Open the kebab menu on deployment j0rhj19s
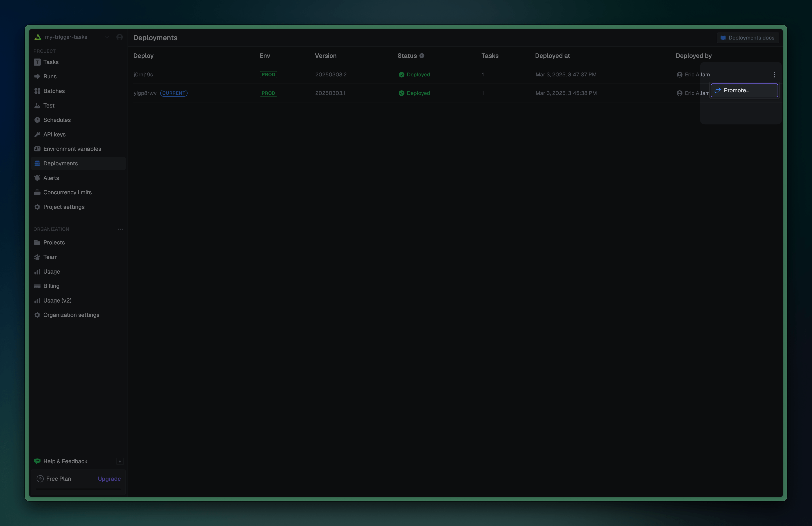The height and width of the screenshot is (526, 812). pos(774,74)
